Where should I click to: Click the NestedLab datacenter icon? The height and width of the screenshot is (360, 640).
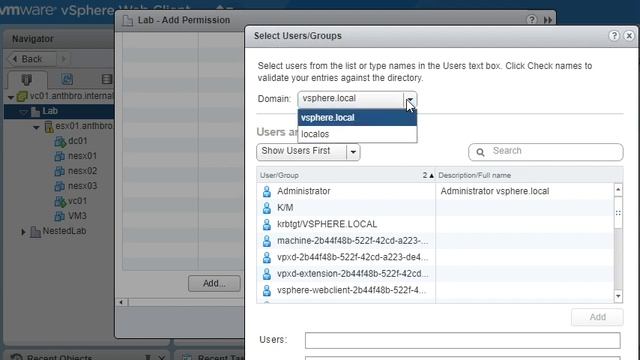[x=36, y=232]
